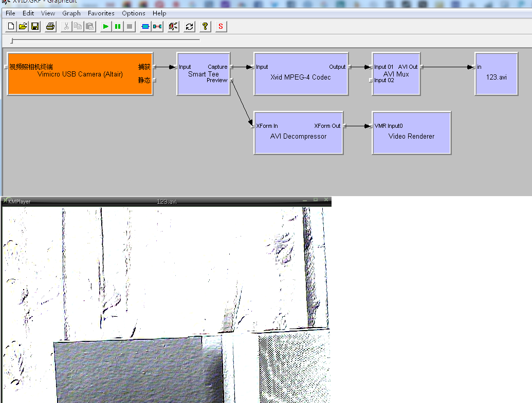This screenshot has height=403, width=532.
Task: Open help via yellow question mark icon
Action: click(x=205, y=26)
